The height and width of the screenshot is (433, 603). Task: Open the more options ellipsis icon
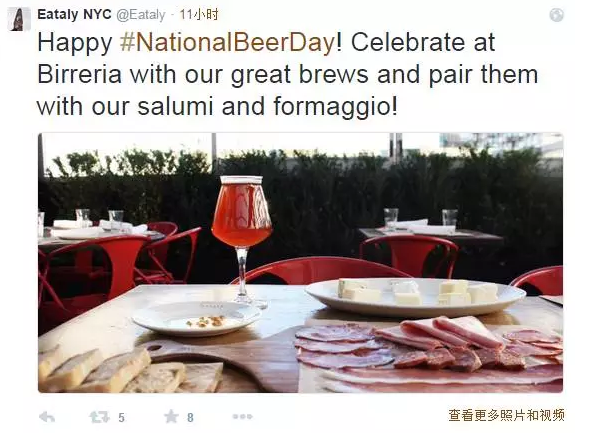click(242, 416)
